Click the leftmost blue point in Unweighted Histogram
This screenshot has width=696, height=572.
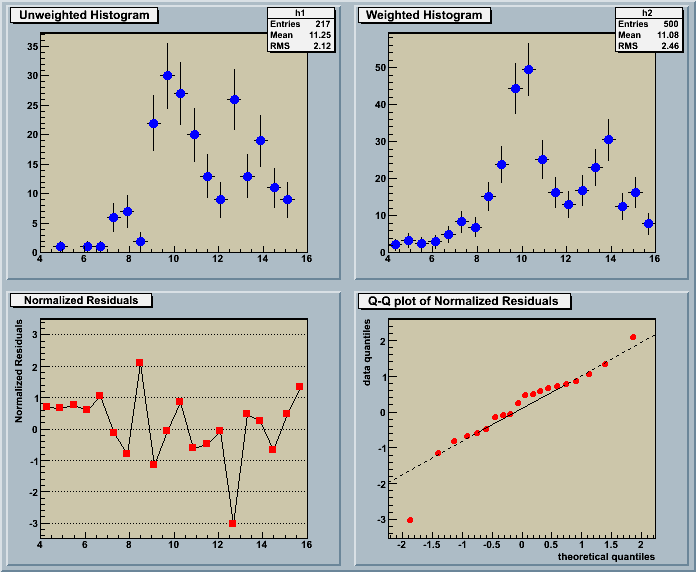click(x=60, y=246)
